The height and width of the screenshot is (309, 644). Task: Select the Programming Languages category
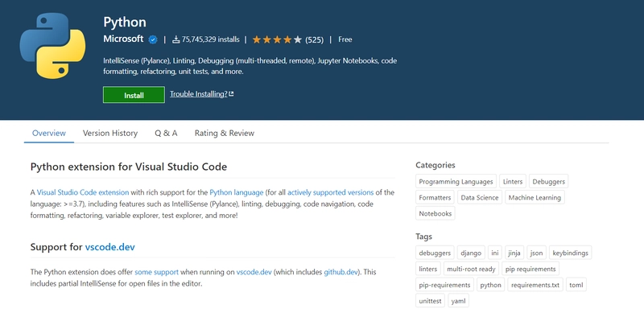[x=456, y=181]
